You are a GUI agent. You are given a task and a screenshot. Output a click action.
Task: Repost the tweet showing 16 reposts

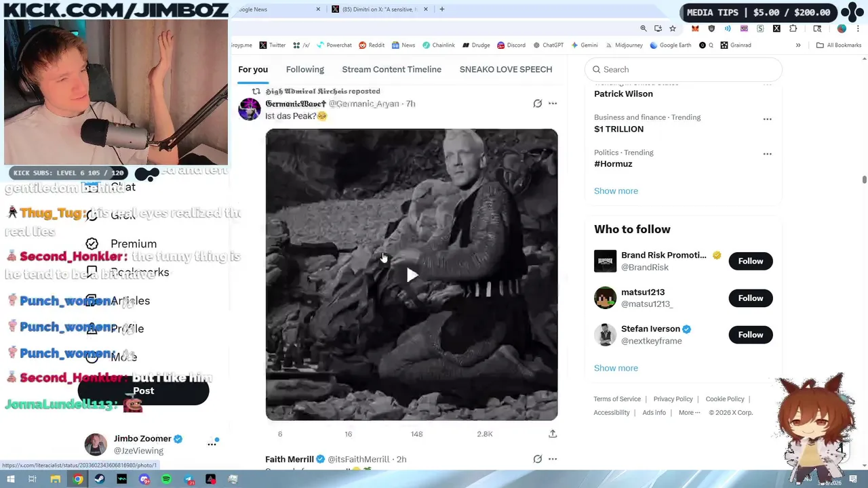click(348, 434)
